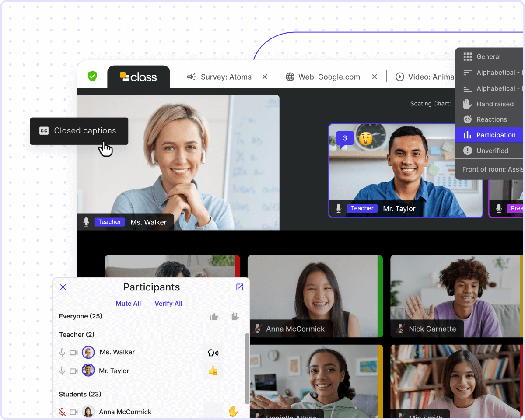Click the Mute All link
The width and height of the screenshot is (525, 420).
[x=128, y=304]
